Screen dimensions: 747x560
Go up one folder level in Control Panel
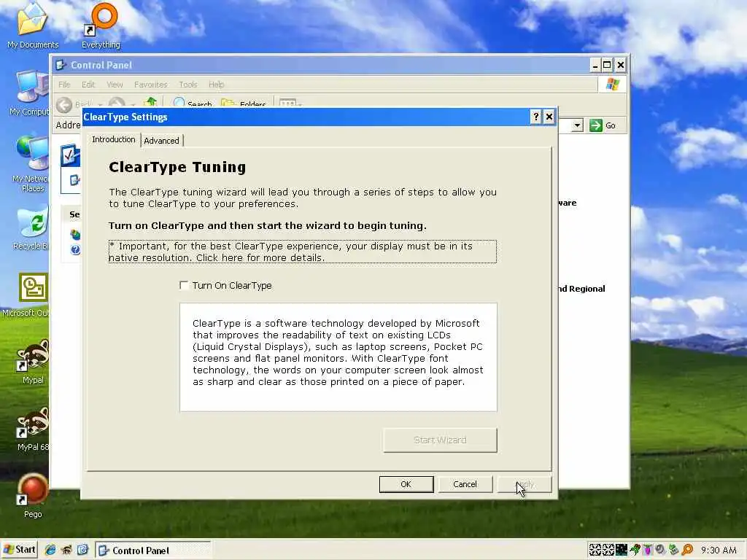150,102
